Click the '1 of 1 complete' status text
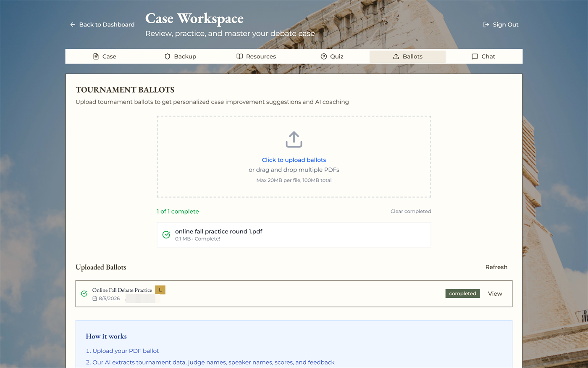 click(x=178, y=212)
